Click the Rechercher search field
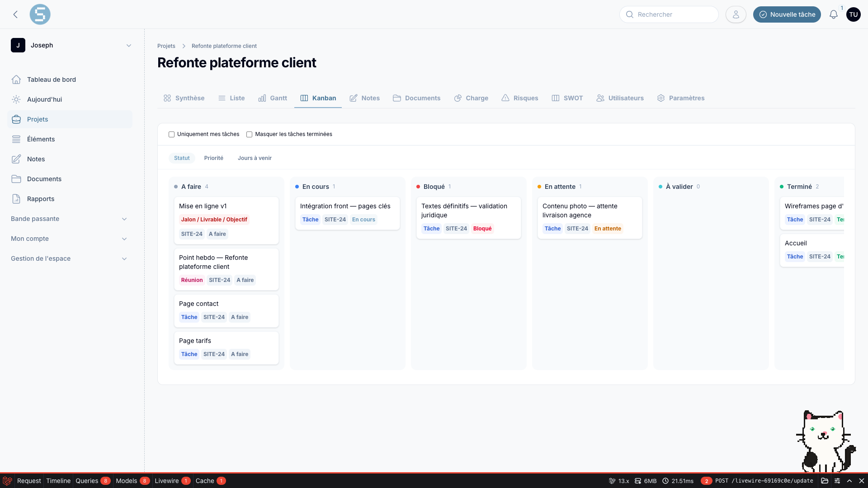The image size is (868, 488). [669, 14]
